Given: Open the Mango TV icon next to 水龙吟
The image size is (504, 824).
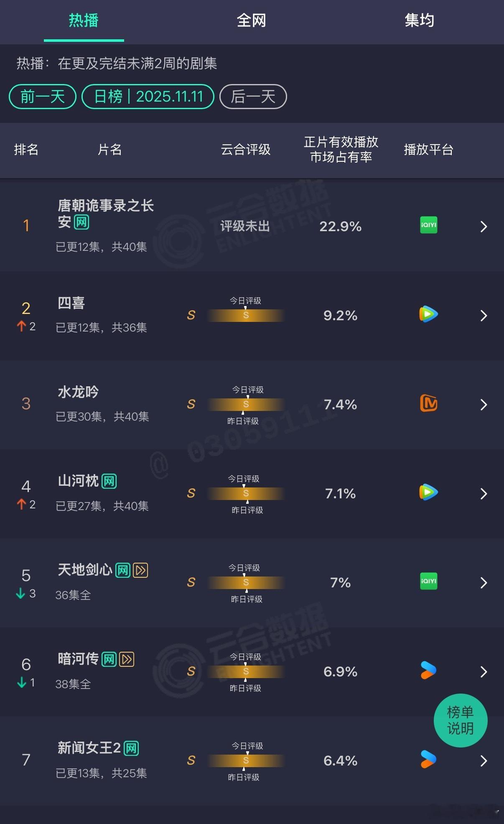Looking at the screenshot, I should [x=428, y=404].
